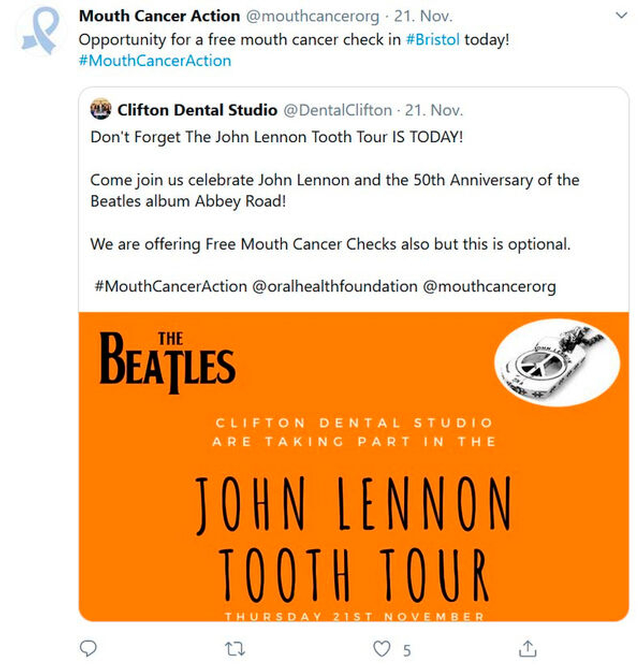Click the Clifton Dental Studio name

[x=197, y=110]
